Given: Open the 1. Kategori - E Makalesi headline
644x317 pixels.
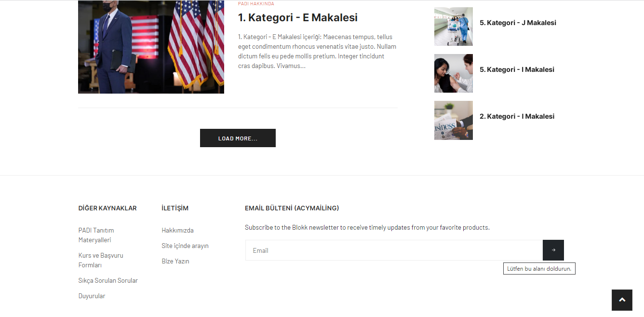Looking at the screenshot, I should click(x=298, y=17).
